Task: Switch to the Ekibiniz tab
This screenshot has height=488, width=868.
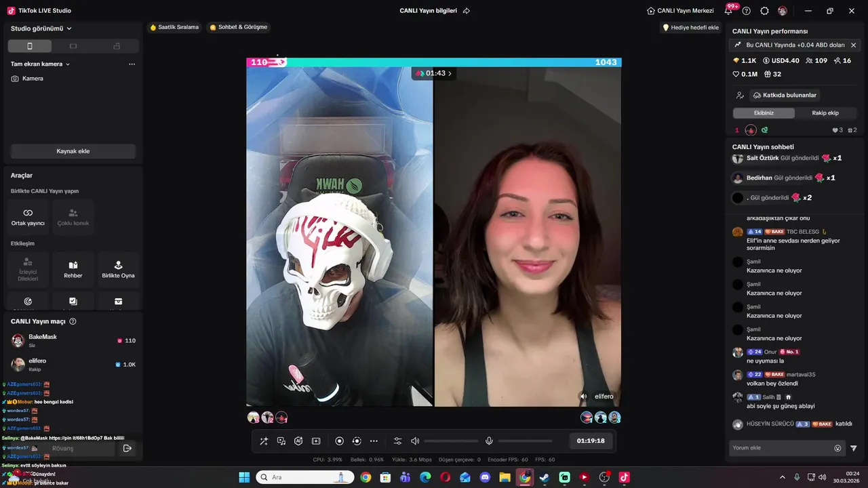Action: (x=764, y=113)
